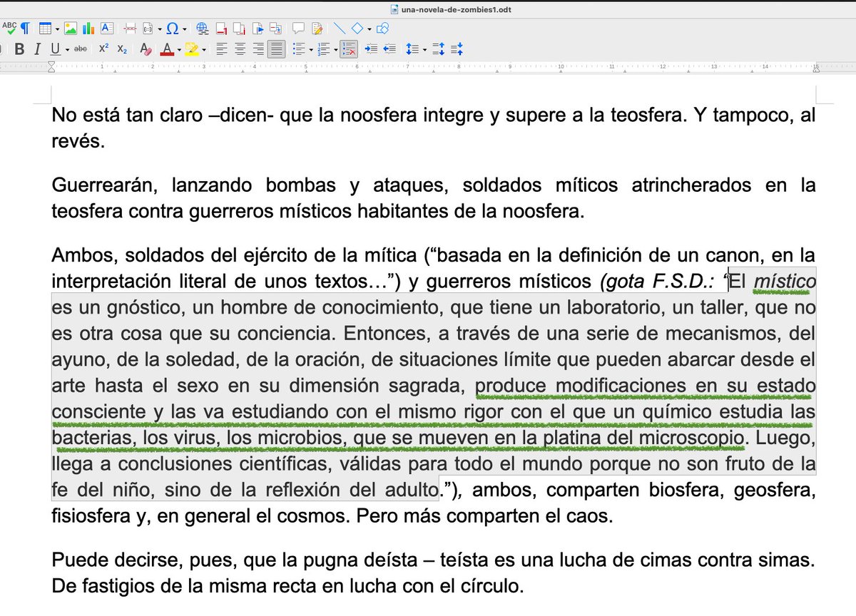Screen dimensions: 856x616
Task: Apply the yellow highlighting color
Action: click(191, 49)
